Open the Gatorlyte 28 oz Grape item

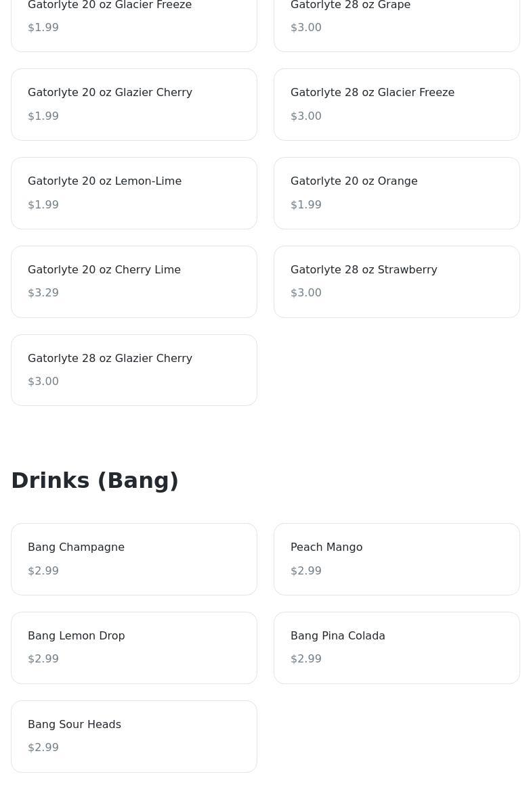coord(397,20)
